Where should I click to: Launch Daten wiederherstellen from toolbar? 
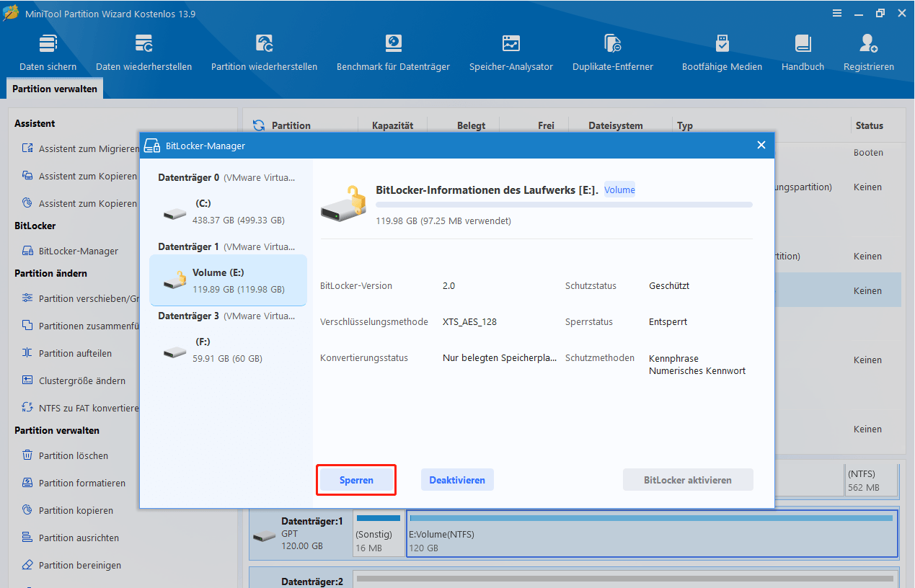[143, 53]
